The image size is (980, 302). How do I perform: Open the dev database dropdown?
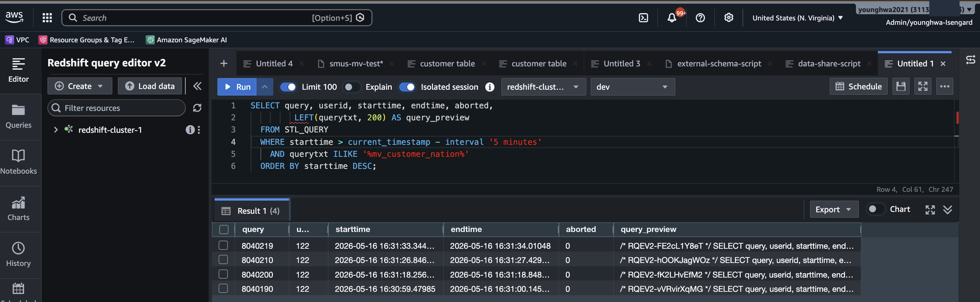pyautogui.click(x=632, y=87)
